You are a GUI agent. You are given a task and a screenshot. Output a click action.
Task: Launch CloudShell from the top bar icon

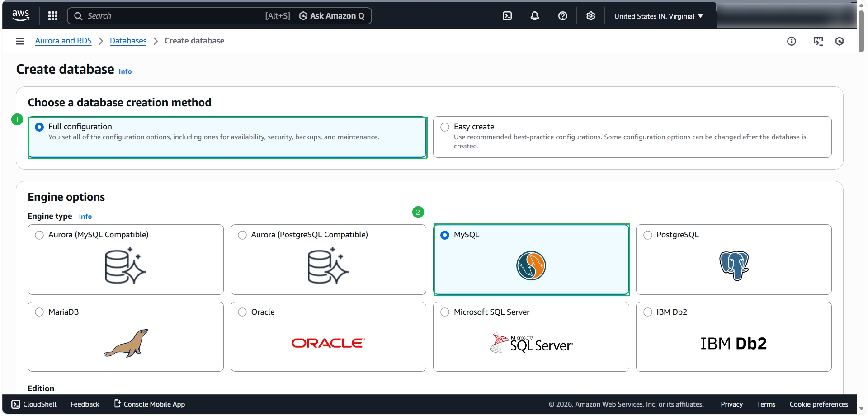(x=507, y=16)
